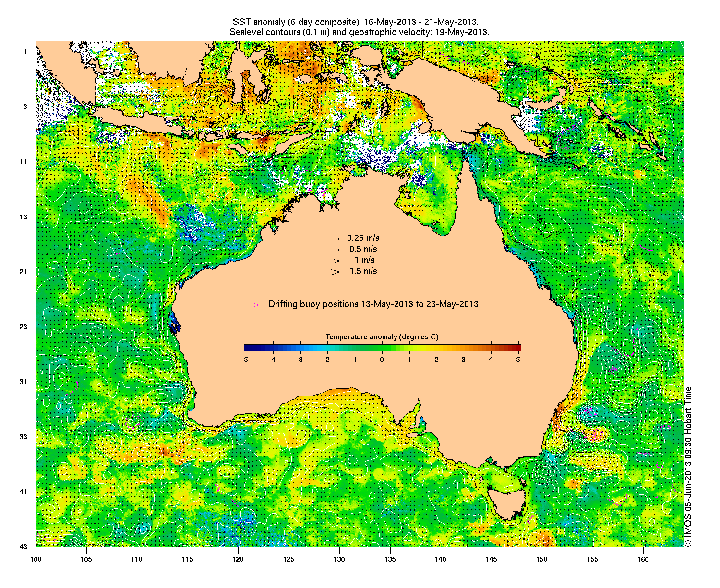The image size is (720, 588).
Task: Click the 1.5 m/s velocity arrow symbol
Action: (336, 272)
